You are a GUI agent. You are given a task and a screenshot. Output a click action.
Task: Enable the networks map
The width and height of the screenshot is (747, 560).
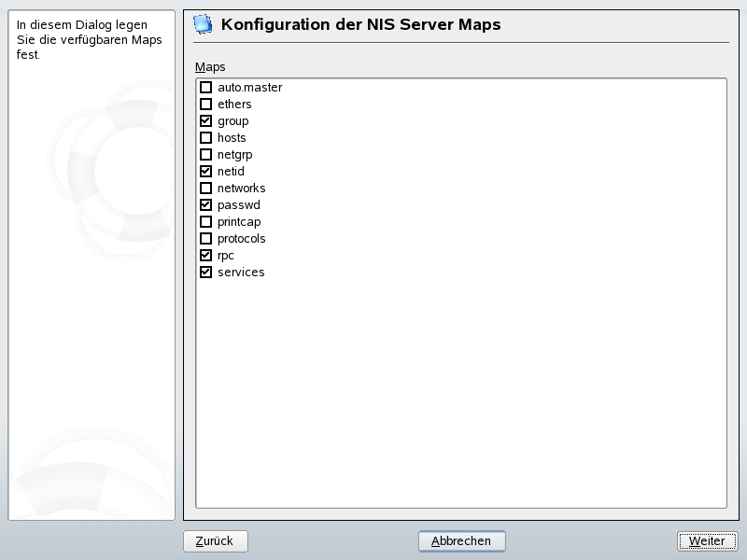pos(205,188)
